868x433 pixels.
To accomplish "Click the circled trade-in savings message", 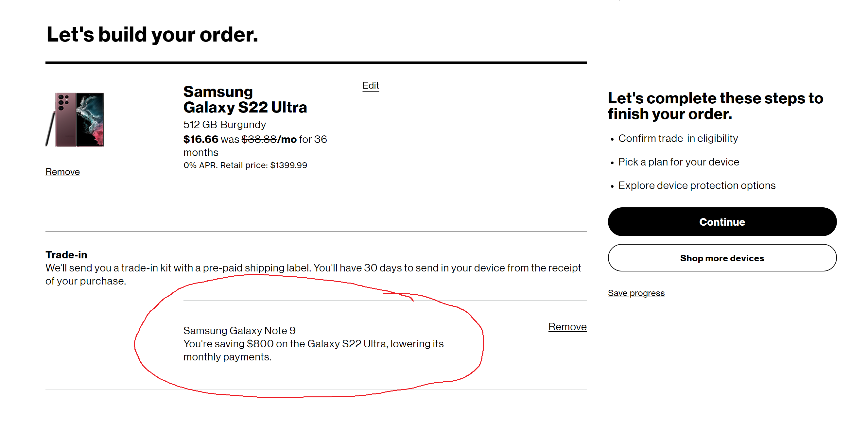I will [x=313, y=344].
